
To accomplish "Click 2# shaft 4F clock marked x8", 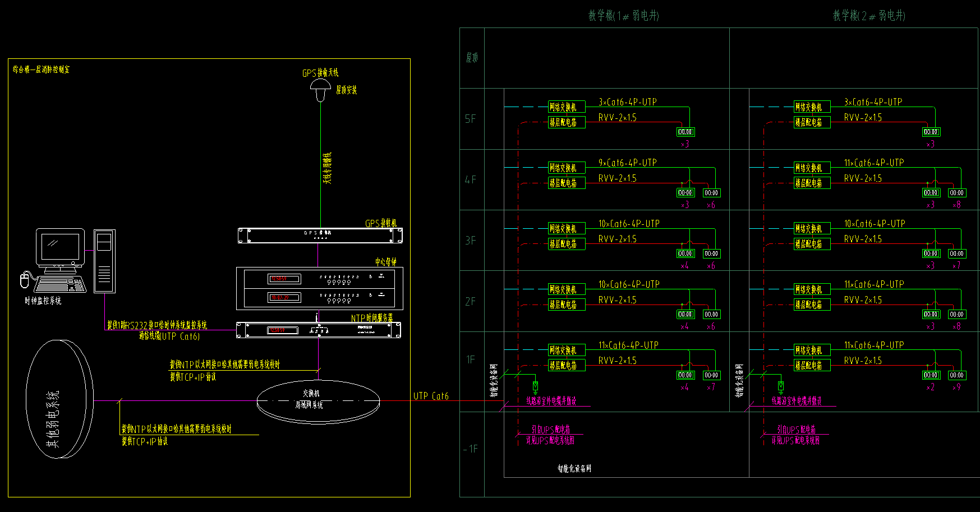I will pyautogui.click(x=956, y=193).
